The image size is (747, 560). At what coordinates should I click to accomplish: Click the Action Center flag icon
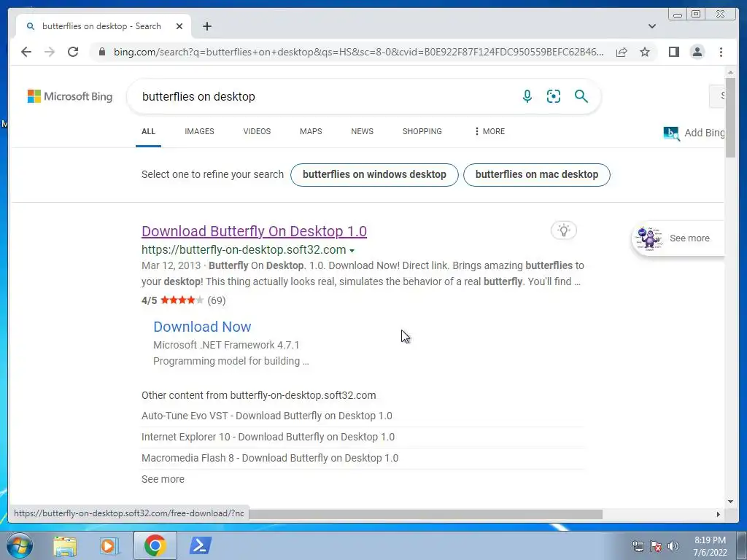tap(656, 546)
